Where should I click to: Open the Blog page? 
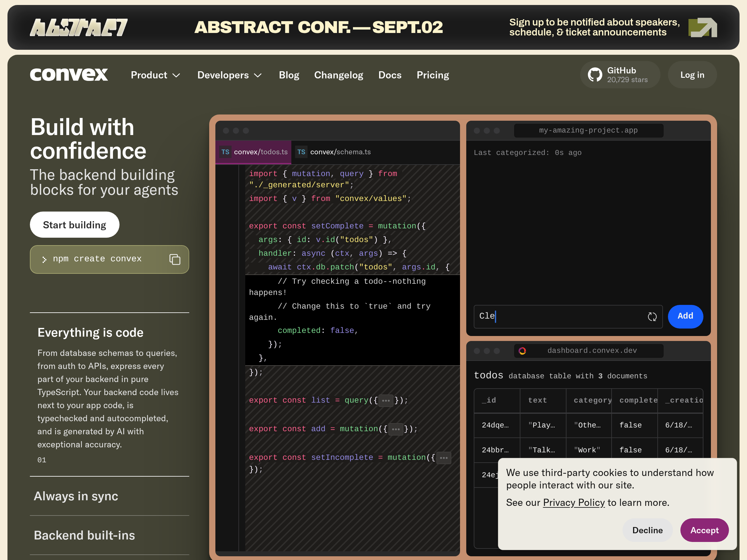[x=289, y=75]
